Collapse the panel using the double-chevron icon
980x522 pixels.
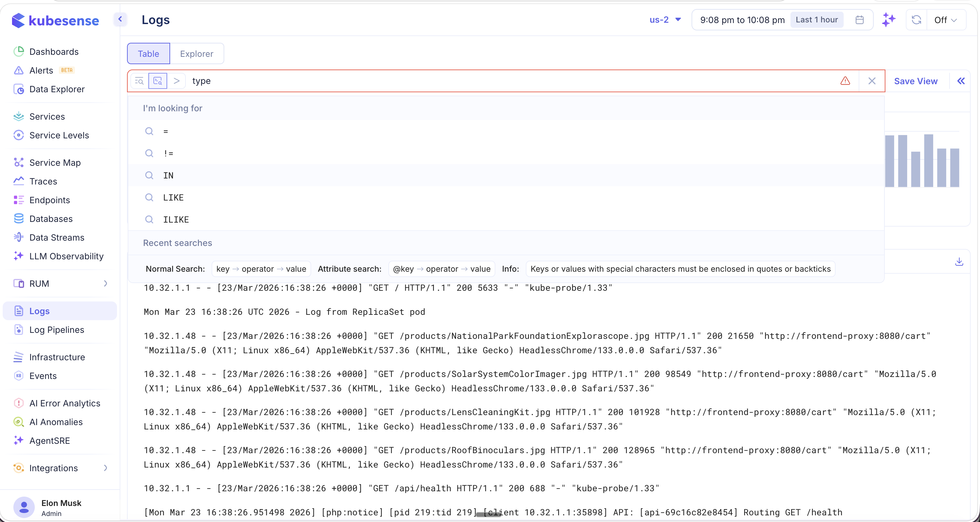click(x=961, y=81)
